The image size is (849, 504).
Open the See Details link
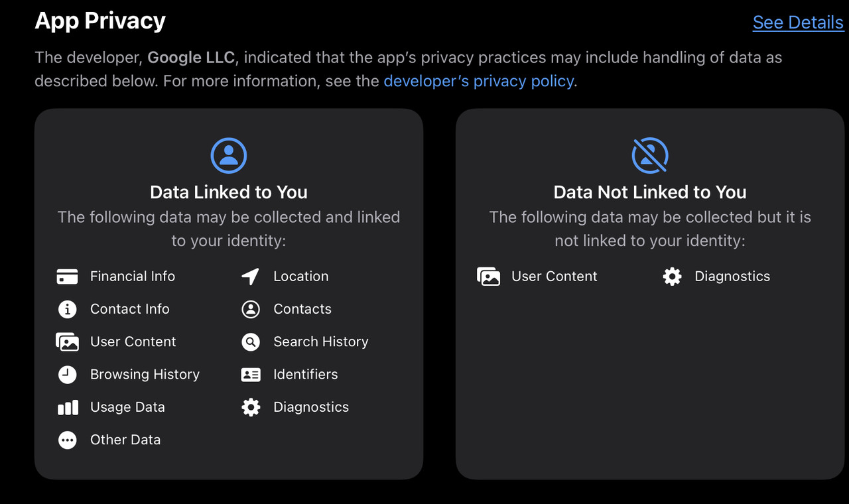798,23
